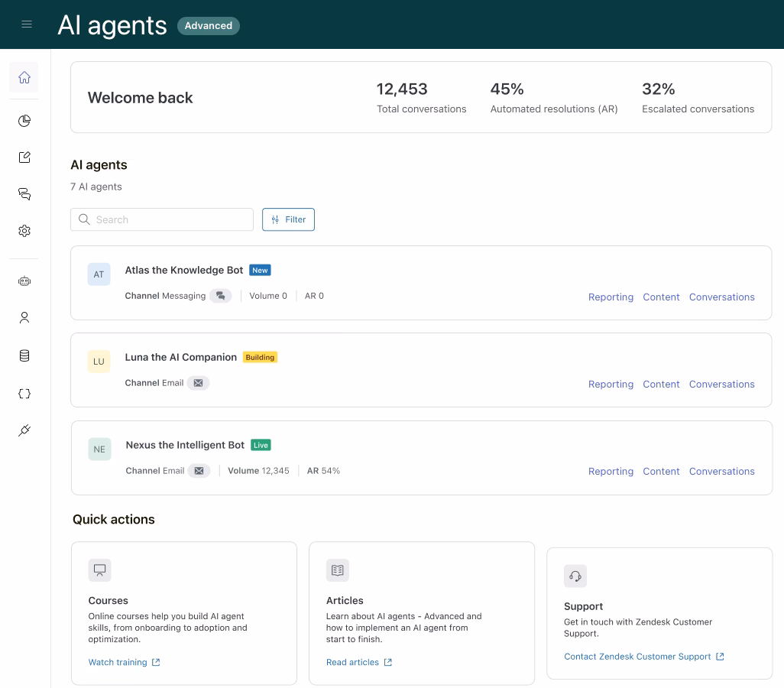The height and width of the screenshot is (688, 784).
Task: Click the Email envelope icon on Luna's row
Action: [198, 382]
